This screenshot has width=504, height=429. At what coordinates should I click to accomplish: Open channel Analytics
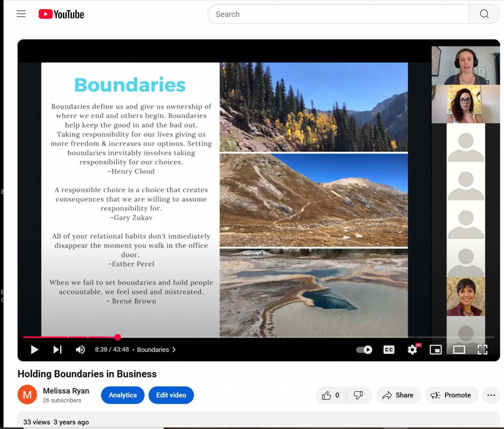click(123, 395)
